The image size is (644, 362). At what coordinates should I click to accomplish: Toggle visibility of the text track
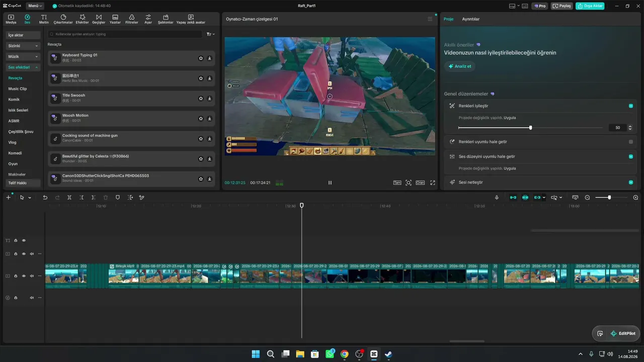(24, 240)
